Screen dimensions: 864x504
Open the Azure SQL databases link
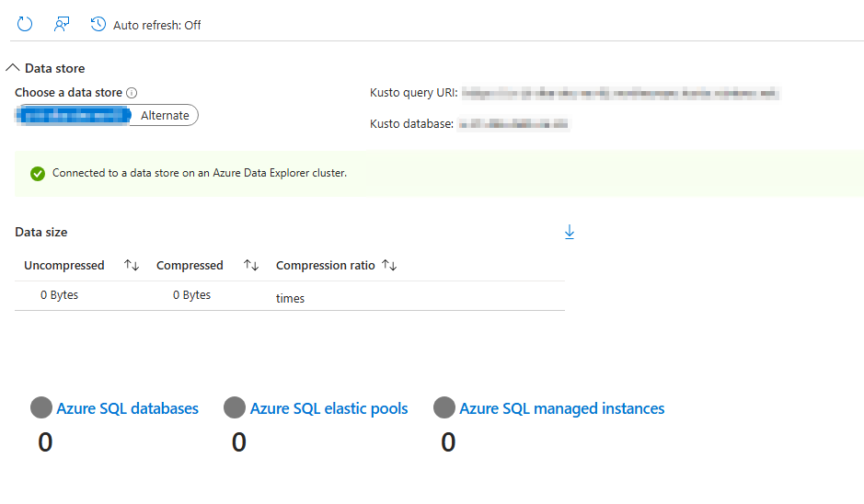pyautogui.click(x=127, y=408)
